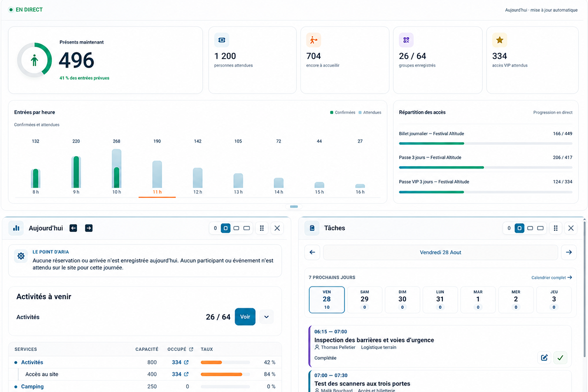Screen dimensions: 588x392
Task: Click the drag grip icon of Tâches panel
Action: 556,228
